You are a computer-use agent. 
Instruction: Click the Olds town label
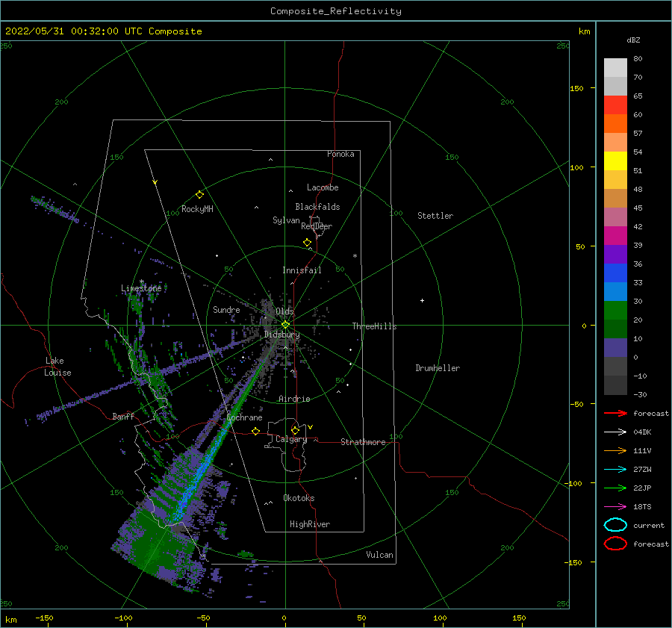click(284, 311)
